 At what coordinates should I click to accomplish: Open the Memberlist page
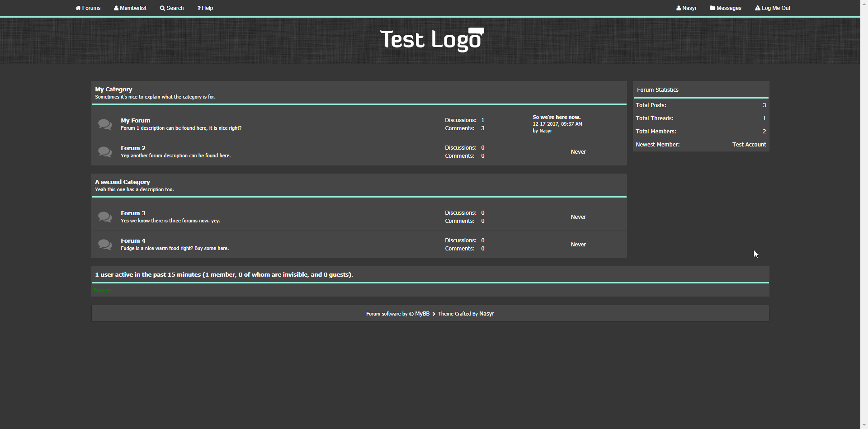pos(130,8)
